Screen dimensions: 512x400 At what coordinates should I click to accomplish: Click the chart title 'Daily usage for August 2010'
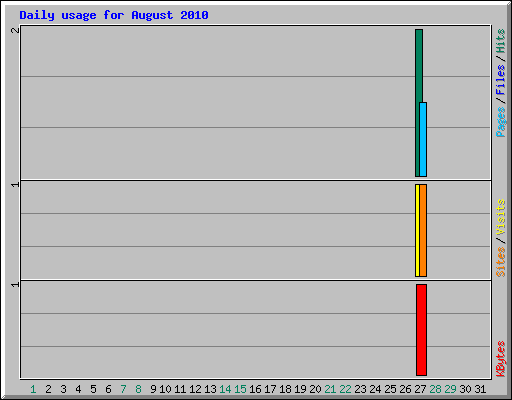pos(114,15)
